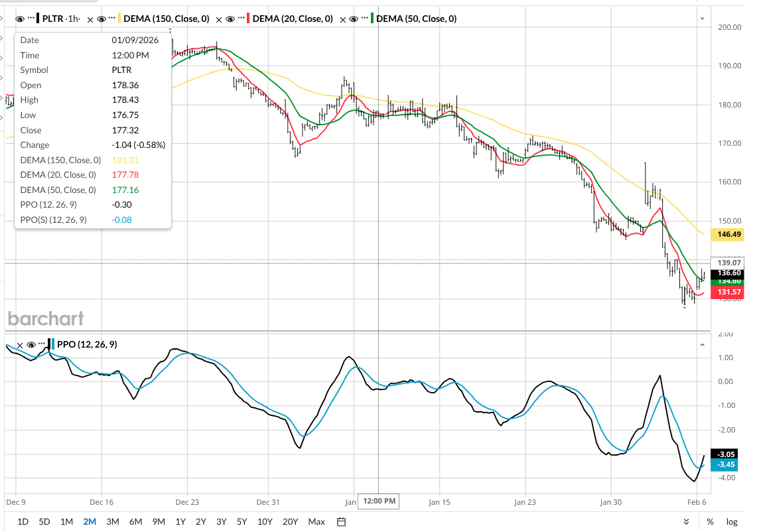Click the 12:00 PM crosshair time label

(379, 501)
